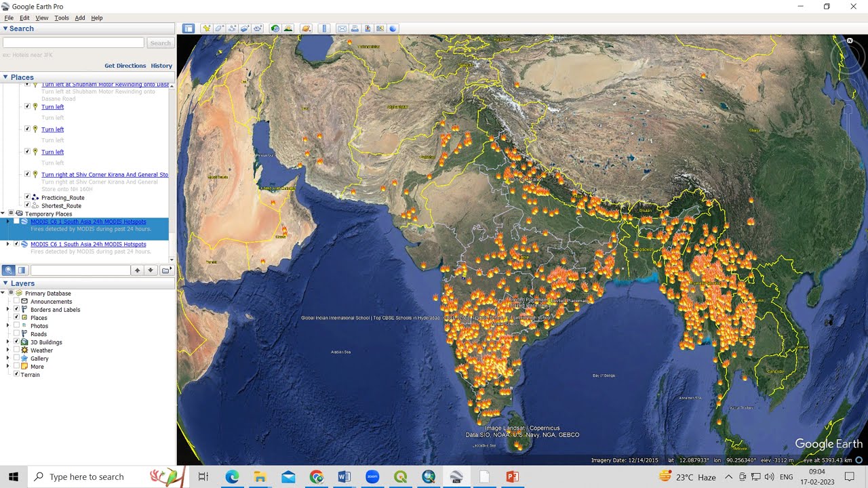Check the highlighted MODIS Hotspots item checkbox
Viewport: 868px width, 488px height.
click(x=16, y=222)
